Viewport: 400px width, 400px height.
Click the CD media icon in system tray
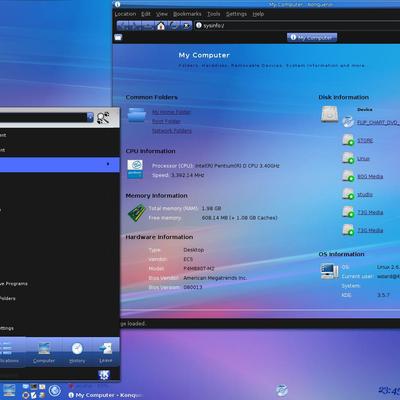coord(282,390)
